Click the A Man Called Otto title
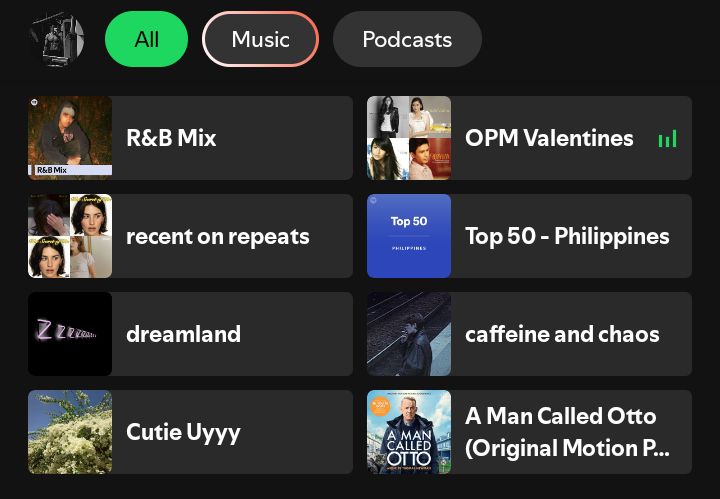The height and width of the screenshot is (499, 720). (567, 432)
